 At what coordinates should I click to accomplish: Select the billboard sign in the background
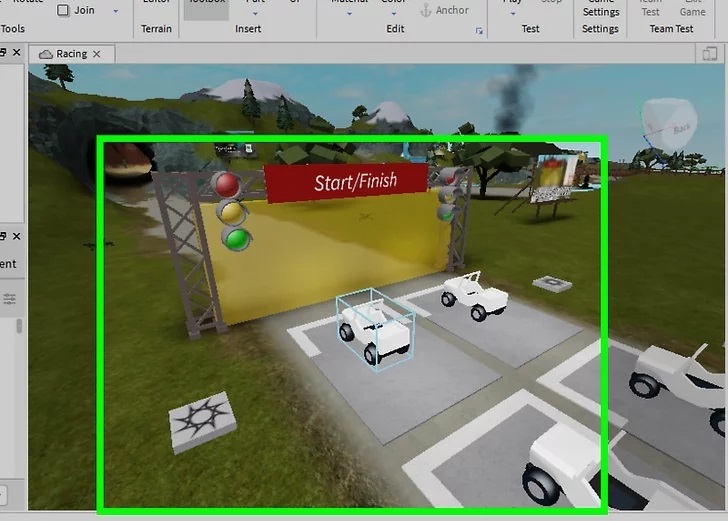pyautogui.click(x=554, y=179)
